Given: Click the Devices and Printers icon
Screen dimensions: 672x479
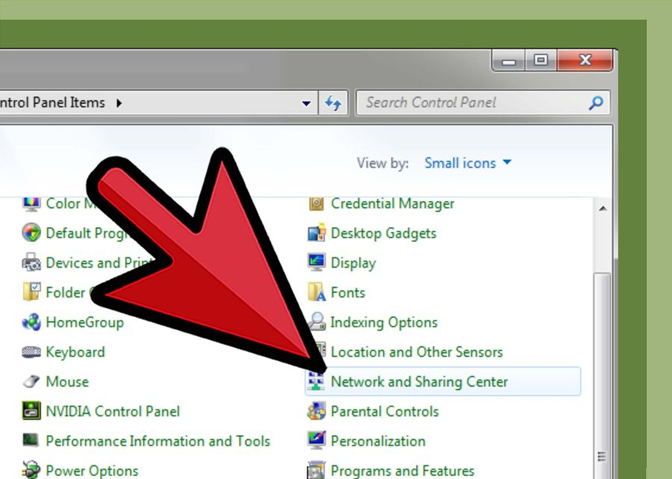Looking at the screenshot, I should pyautogui.click(x=31, y=262).
